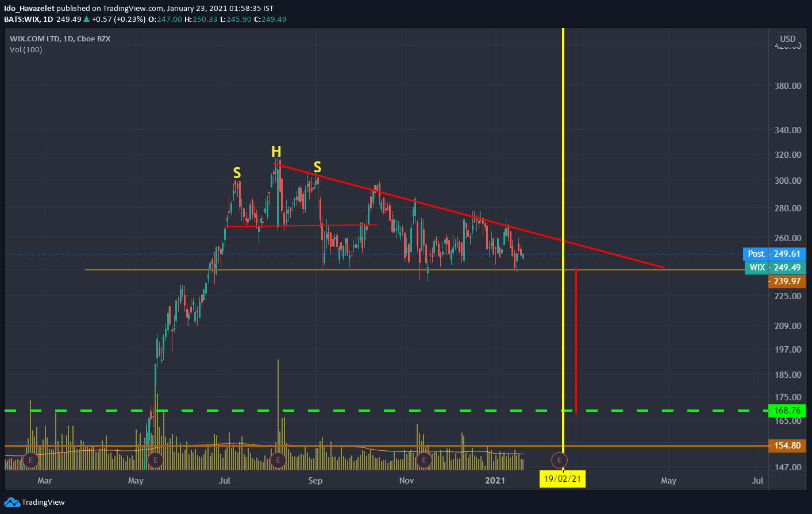
Task: Click the H:250.33 high value in header
Action: (201, 19)
